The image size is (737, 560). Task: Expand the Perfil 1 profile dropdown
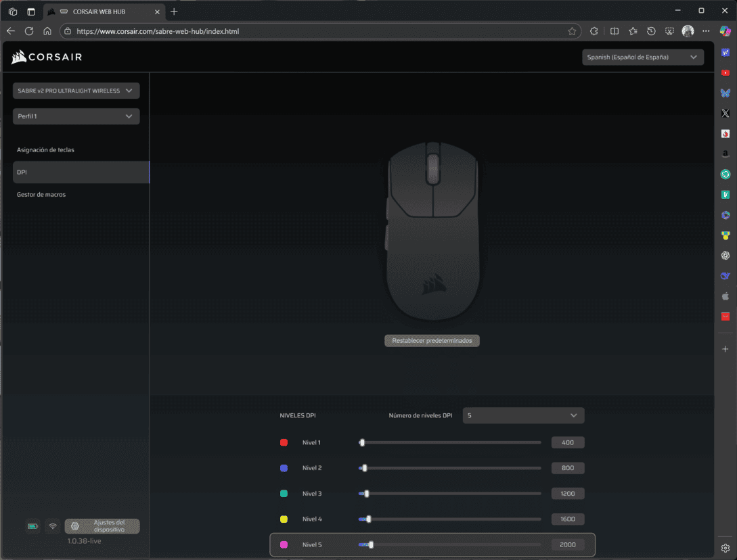point(76,116)
